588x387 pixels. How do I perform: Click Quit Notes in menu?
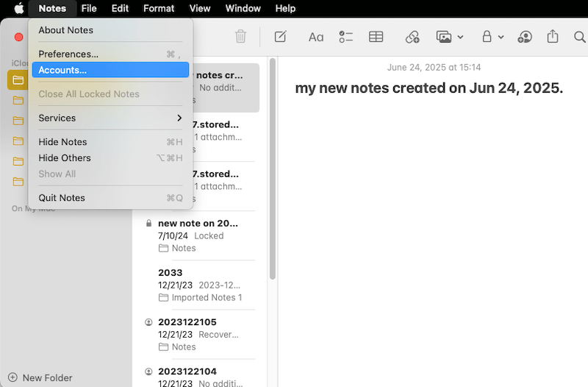(110, 198)
